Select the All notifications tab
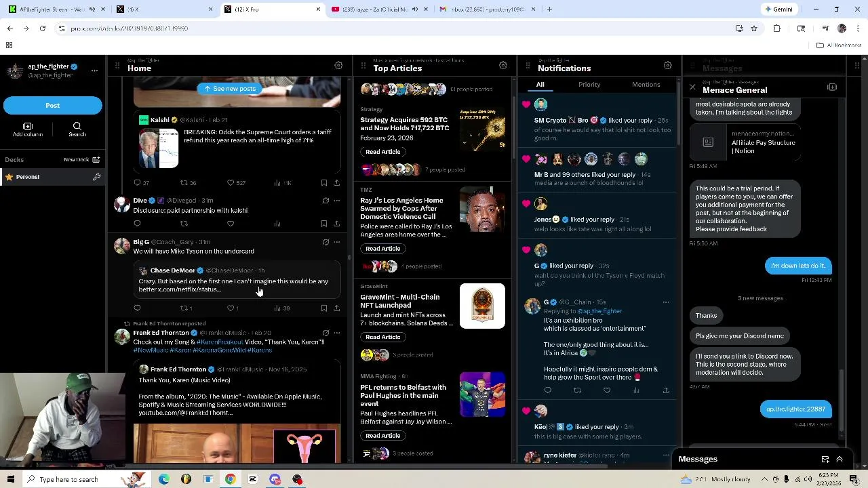Image resolution: width=868 pixels, height=488 pixels. coord(540,85)
